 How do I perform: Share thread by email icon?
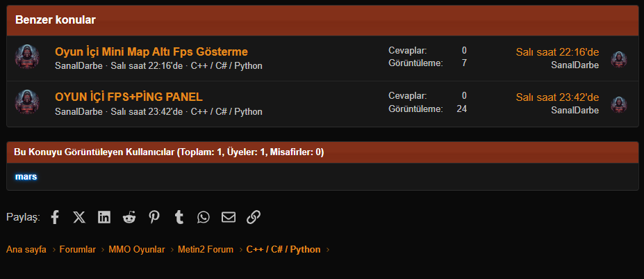[x=228, y=217]
